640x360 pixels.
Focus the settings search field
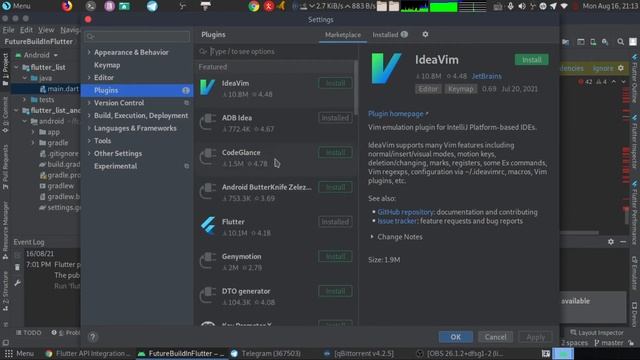click(x=137, y=36)
